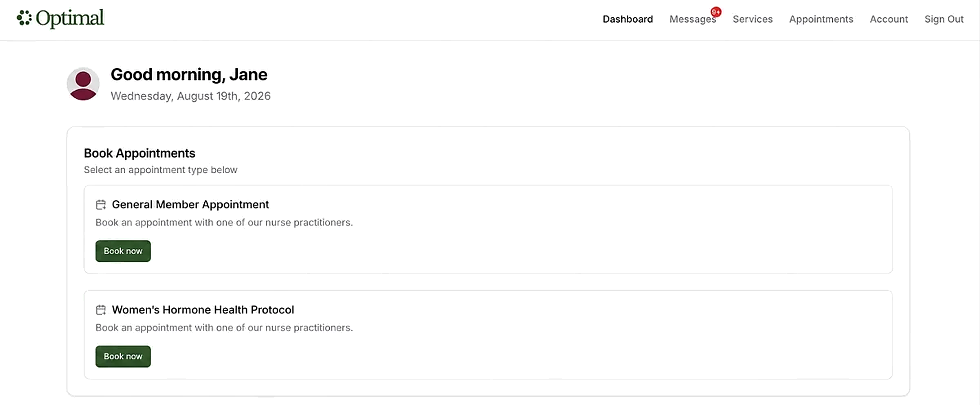Click the 'General Member Appointment' title
This screenshot has height=405, width=980.
(190, 204)
